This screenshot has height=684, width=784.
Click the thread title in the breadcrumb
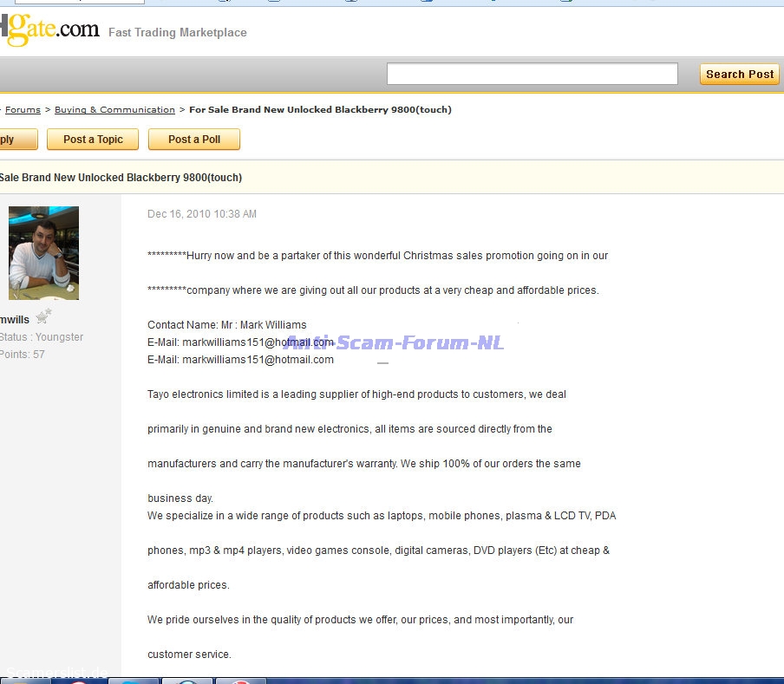(x=320, y=110)
